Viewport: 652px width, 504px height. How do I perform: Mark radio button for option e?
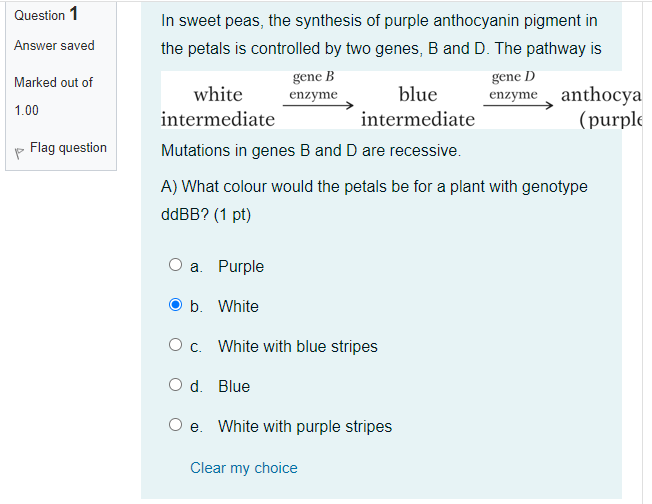[x=176, y=426]
